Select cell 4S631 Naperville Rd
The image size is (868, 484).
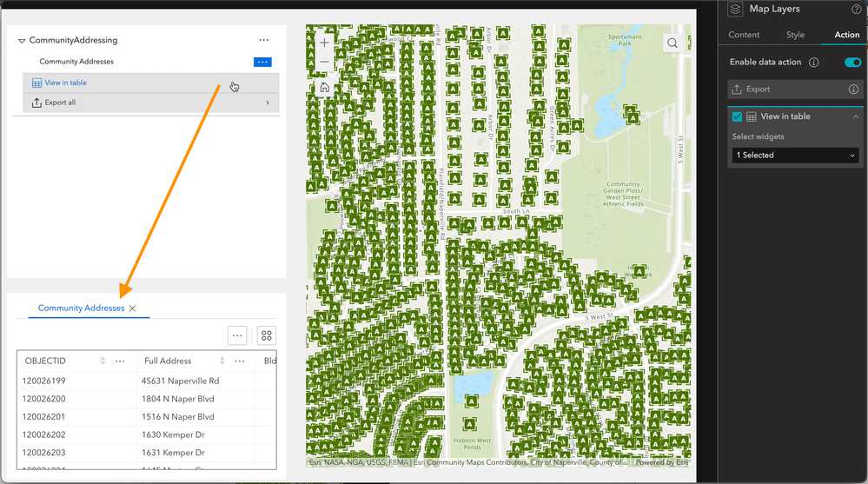tap(181, 381)
